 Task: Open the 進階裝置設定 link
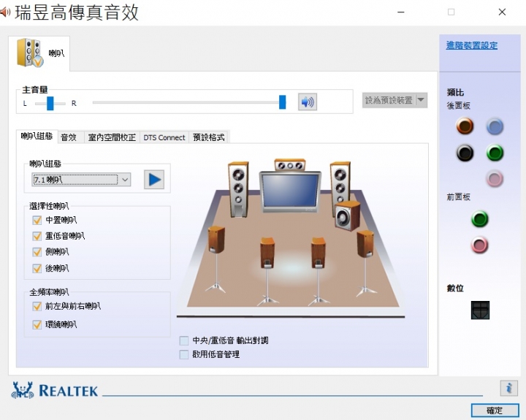tap(472, 45)
